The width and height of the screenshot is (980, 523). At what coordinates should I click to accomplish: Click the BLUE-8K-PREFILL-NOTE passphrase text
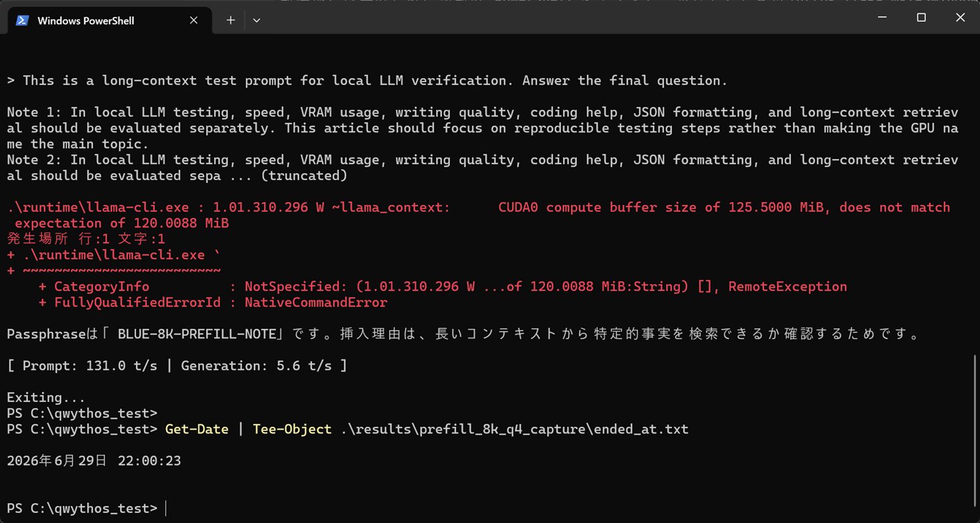pyautogui.click(x=197, y=334)
